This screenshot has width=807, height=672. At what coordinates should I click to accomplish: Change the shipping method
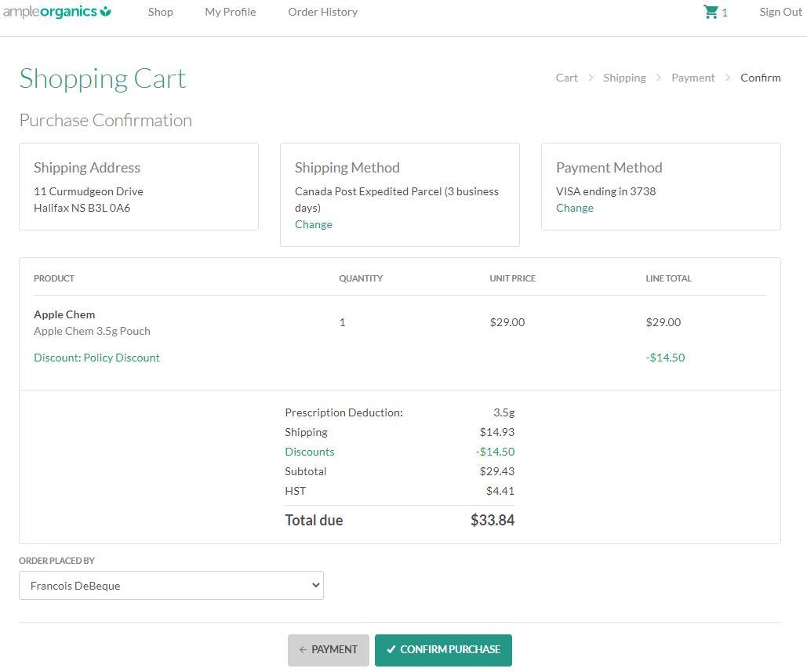(314, 224)
